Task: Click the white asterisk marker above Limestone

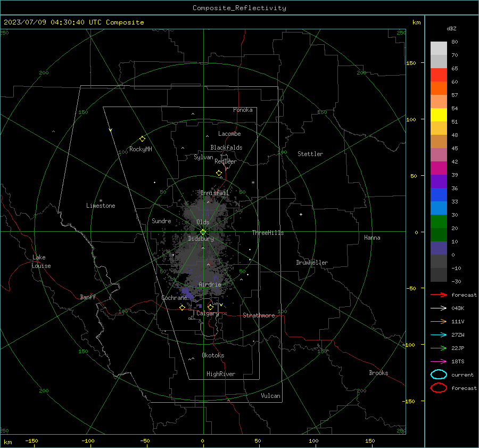Action: pyautogui.click(x=101, y=201)
